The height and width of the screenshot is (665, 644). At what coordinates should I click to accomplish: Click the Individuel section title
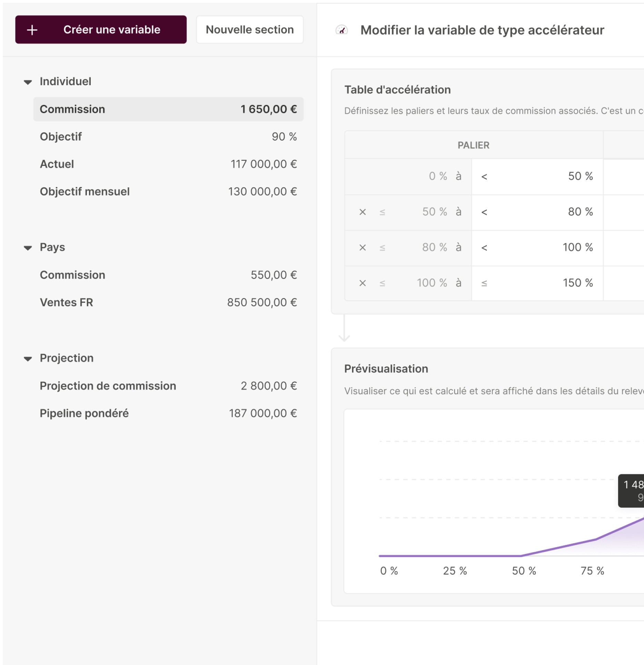point(66,82)
